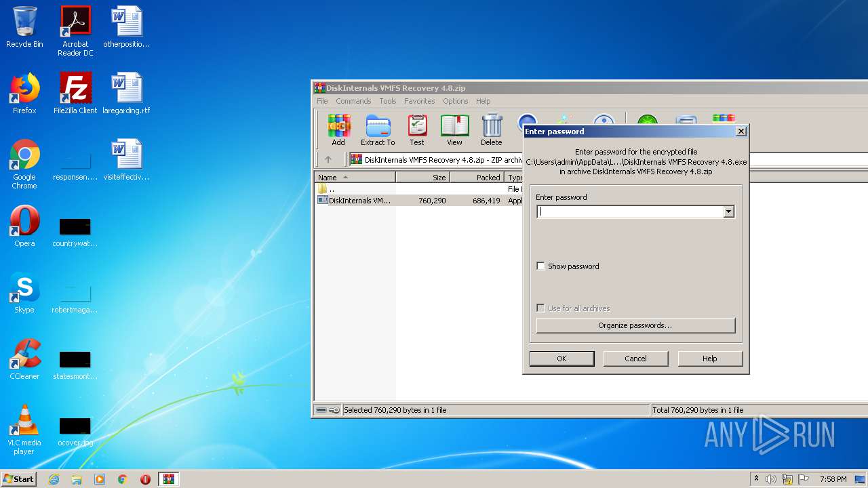The height and width of the screenshot is (488, 868).
Task: Click the Start button
Action: click(x=18, y=479)
